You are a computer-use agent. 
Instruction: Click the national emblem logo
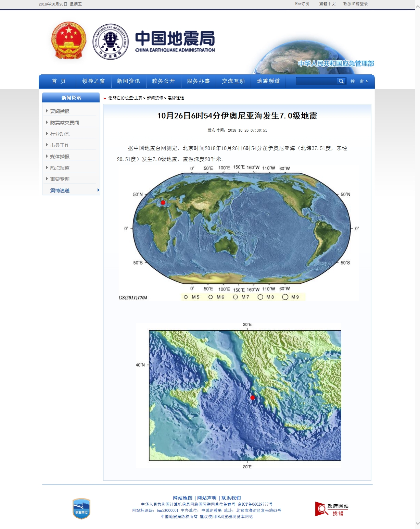[69, 41]
